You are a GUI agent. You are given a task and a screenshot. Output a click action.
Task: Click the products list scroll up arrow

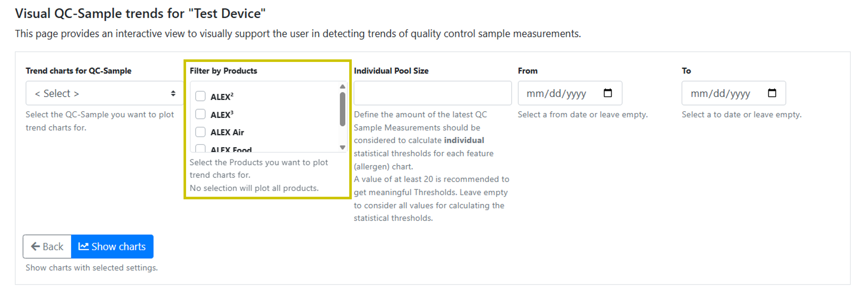pyautogui.click(x=342, y=86)
